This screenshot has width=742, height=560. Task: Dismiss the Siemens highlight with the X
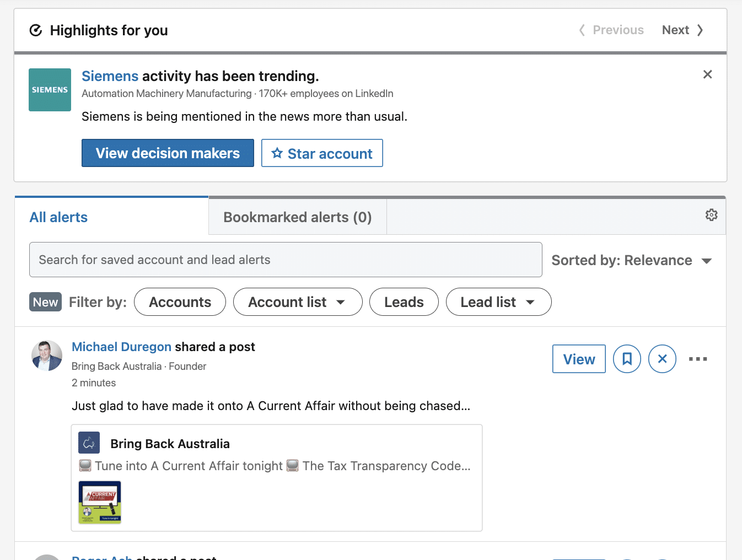click(707, 74)
